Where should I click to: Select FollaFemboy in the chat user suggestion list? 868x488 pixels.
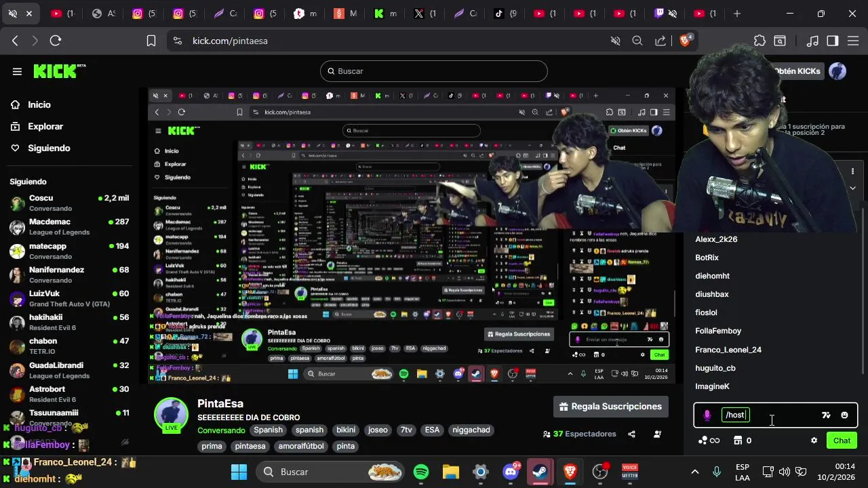coord(718,331)
